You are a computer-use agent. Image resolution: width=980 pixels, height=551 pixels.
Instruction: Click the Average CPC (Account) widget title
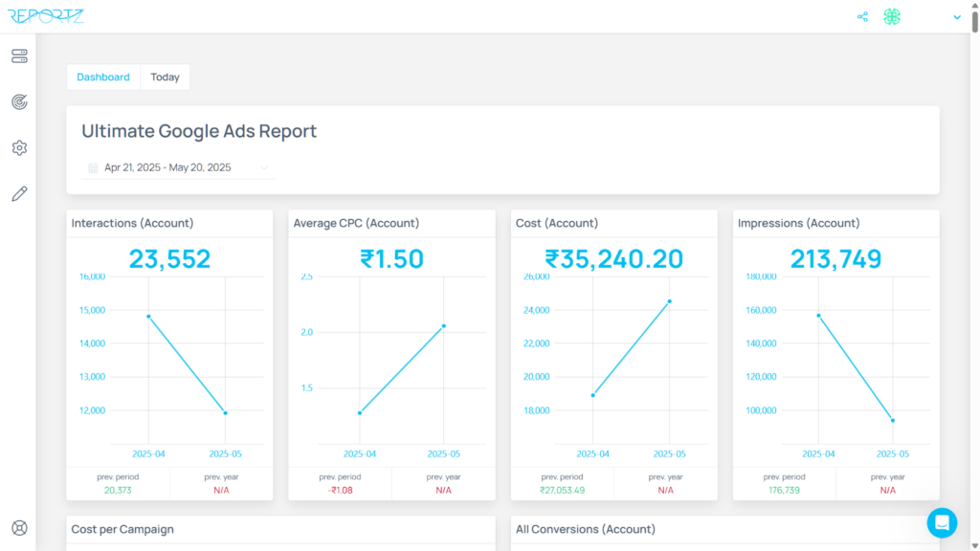click(356, 223)
